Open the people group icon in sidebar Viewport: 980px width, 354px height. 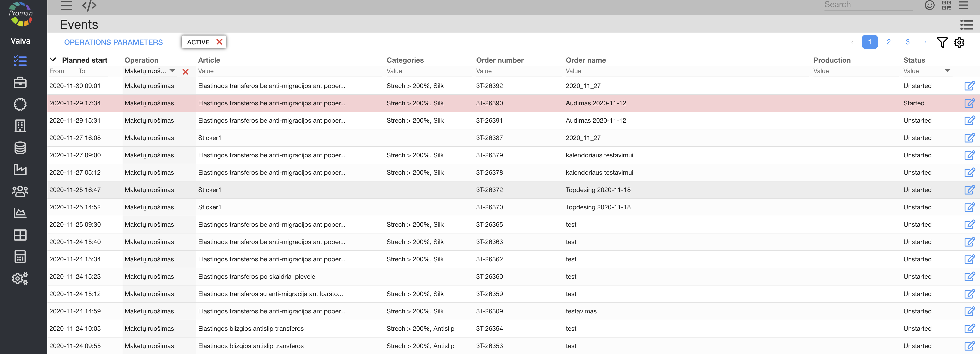pos(20,191)
